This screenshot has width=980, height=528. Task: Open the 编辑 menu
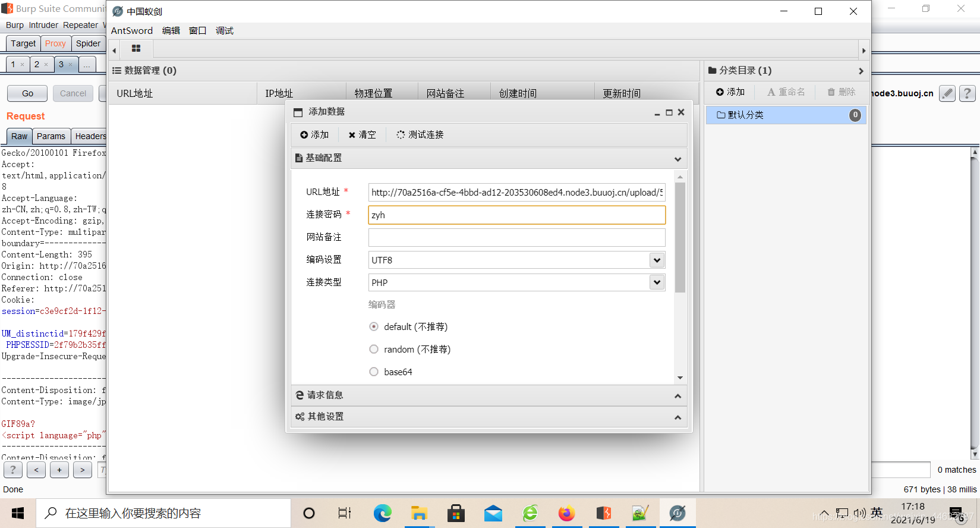171,31
